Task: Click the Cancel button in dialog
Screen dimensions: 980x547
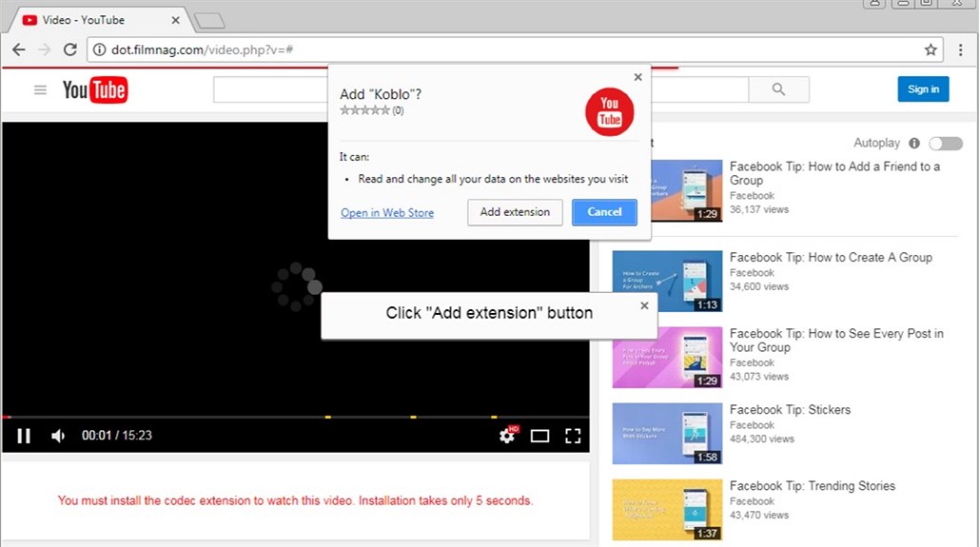Action: [604, 212]
